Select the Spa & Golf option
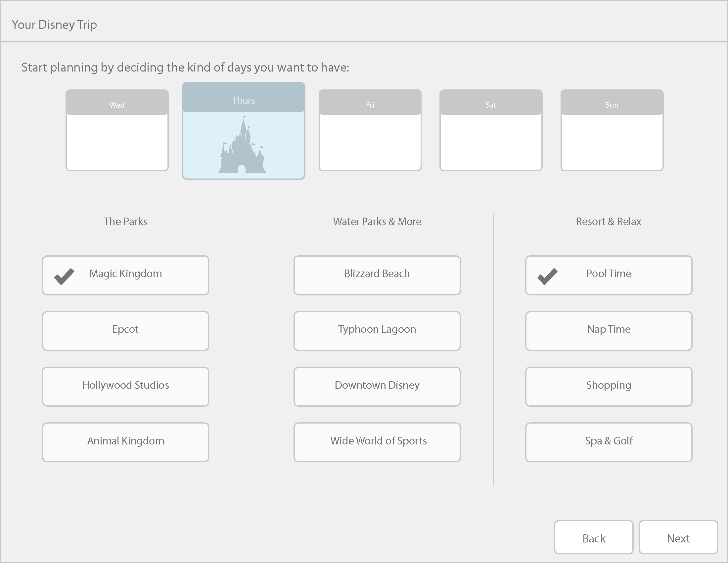 [x=609, y=442]
